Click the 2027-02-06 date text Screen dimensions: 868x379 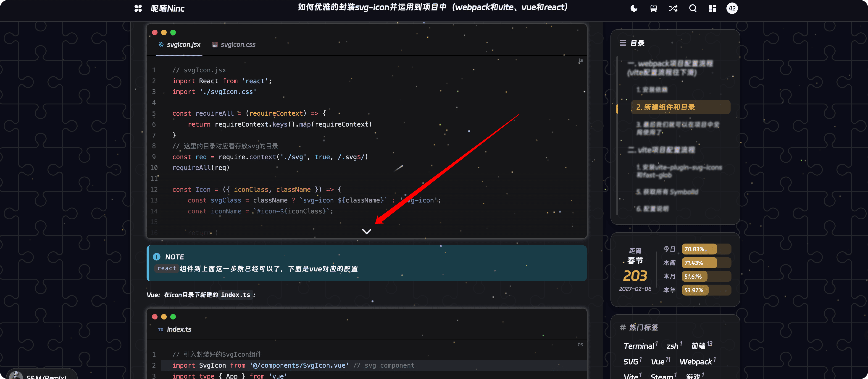coord(635,289)
